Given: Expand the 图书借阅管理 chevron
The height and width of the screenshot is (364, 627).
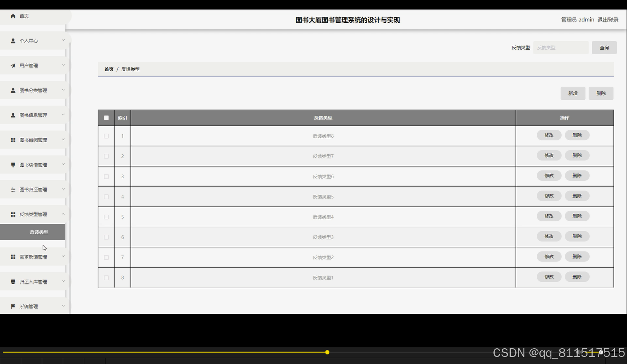Looking at the screenshot, I should coord(63,139).
